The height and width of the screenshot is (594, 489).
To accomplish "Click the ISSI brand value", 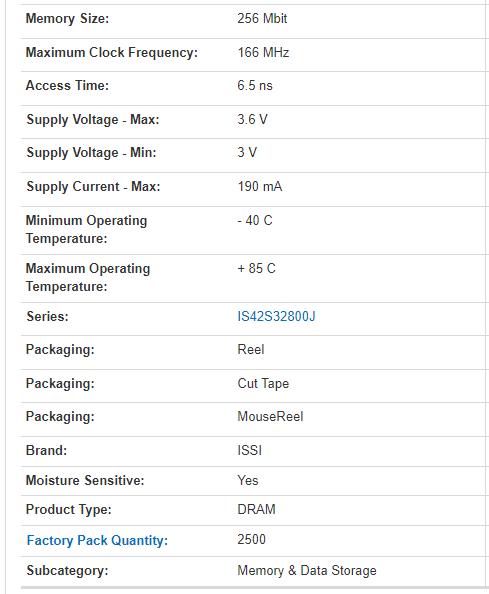I will tap(250, 450).
